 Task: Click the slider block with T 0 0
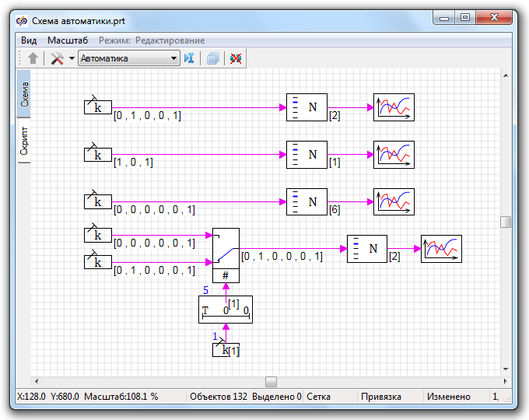225,310
